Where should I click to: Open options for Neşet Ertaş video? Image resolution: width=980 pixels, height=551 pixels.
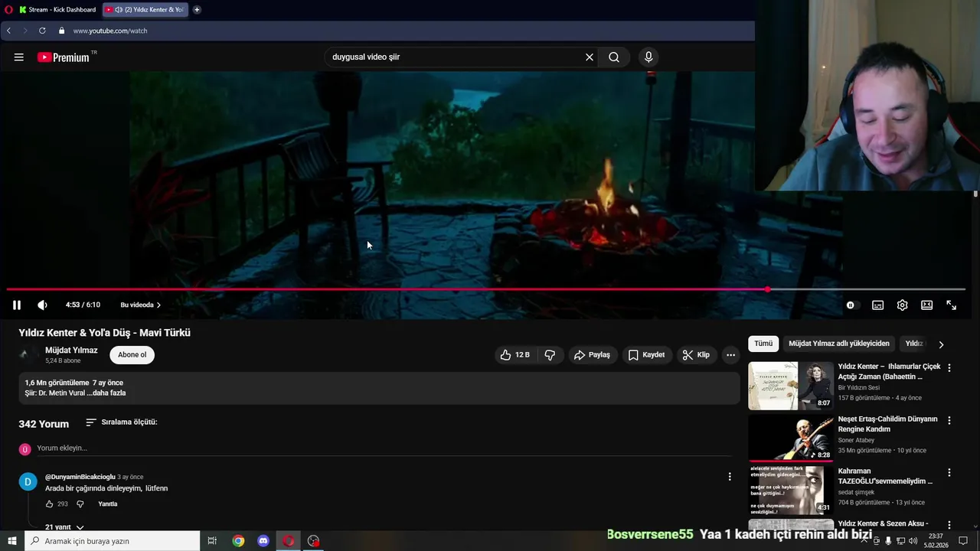(x=949, y=420)
